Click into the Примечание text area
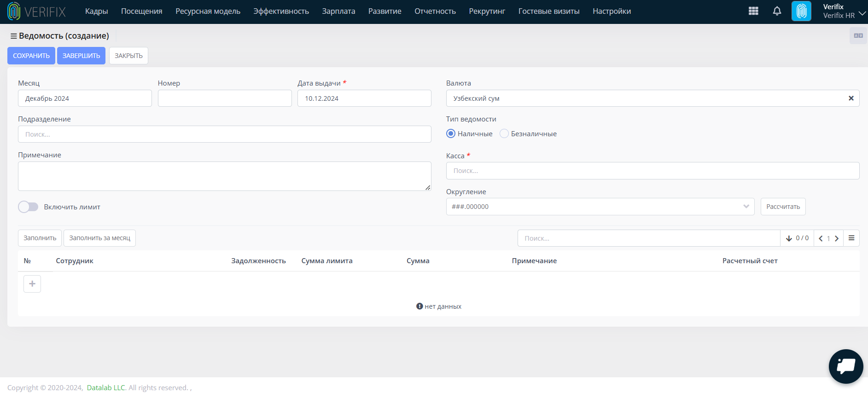Viewport: 868px width, 398px height. [x=225, y=176]
